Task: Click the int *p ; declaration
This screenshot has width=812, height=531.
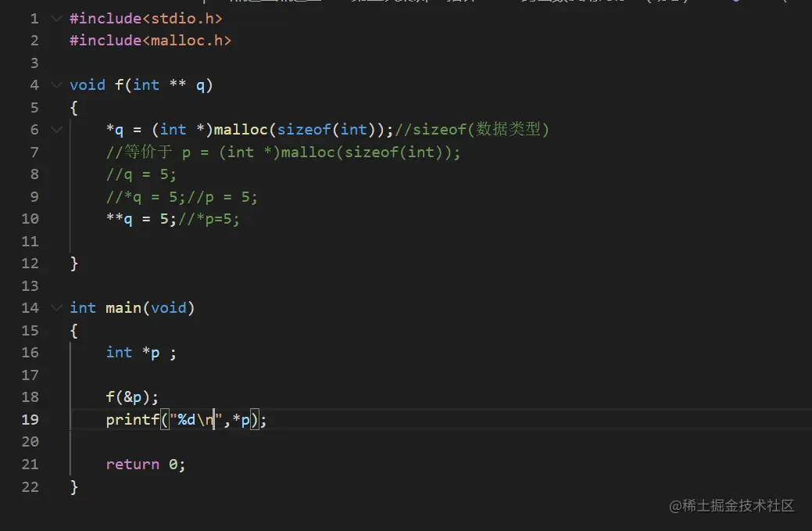Action: point(141,353)
